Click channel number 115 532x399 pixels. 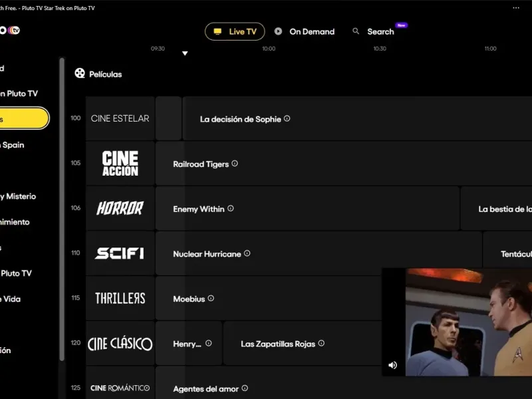point(76,297)
